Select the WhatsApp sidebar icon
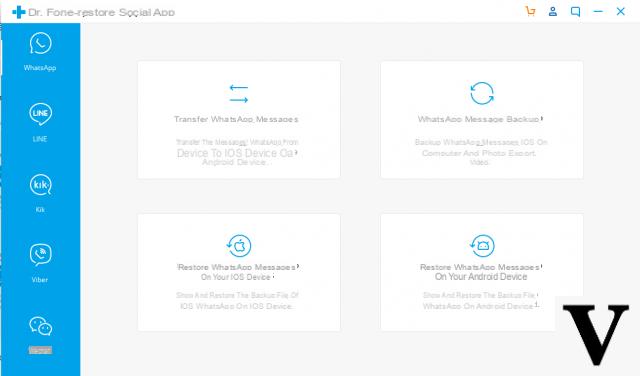640x376 pixels. [40, 43]
